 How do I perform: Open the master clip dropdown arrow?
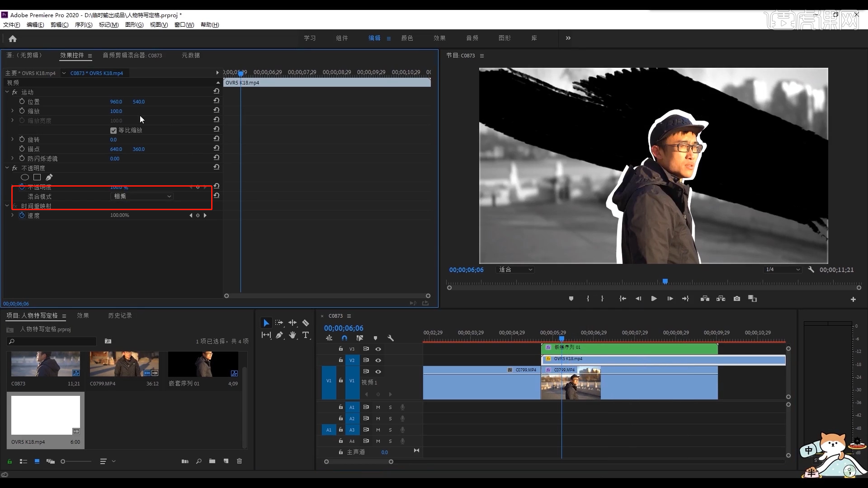pyautogui.click(x=64, y=73)
